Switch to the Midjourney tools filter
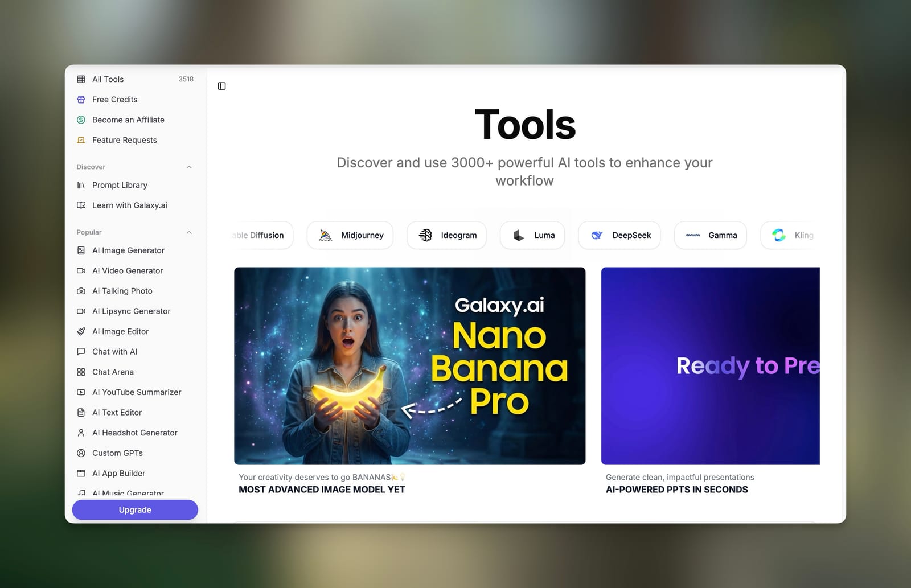This screenshot has height=588, width=911. coord(350,235)
